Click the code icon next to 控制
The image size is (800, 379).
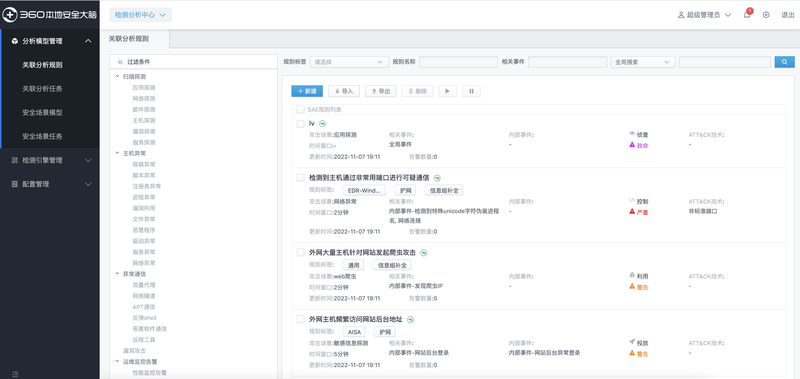tap(632, 200)
